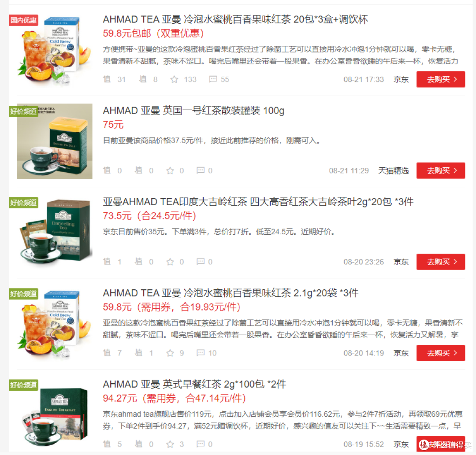This screenshot has width=476, height=455.
Task: Click the star favorite icon with 133
Action: (x=174, y=79)
